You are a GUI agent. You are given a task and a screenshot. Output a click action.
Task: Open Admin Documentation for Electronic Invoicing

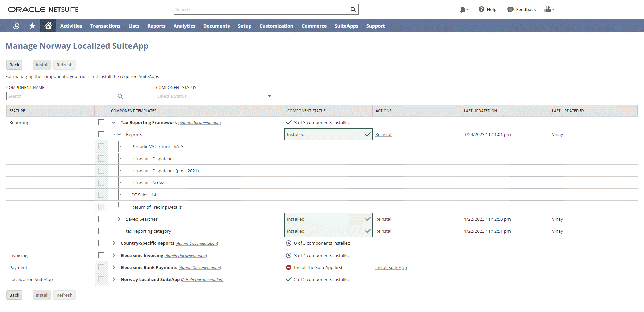185,256
